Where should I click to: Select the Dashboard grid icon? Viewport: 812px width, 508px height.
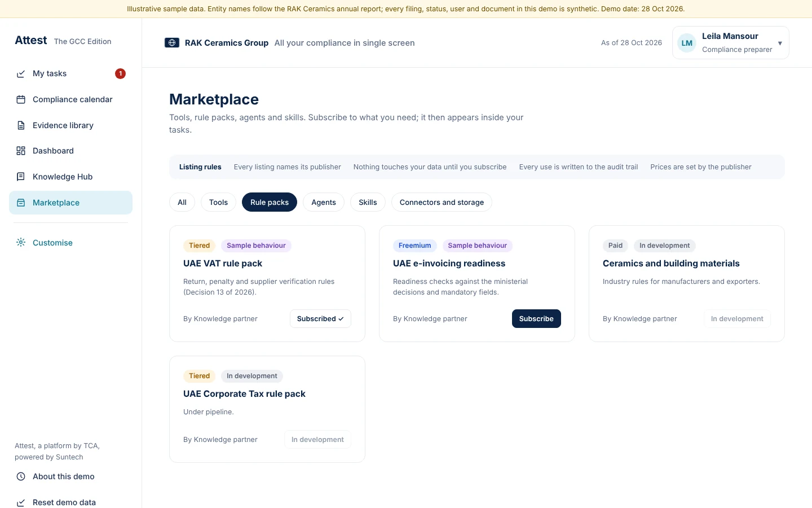click(21, 151)
